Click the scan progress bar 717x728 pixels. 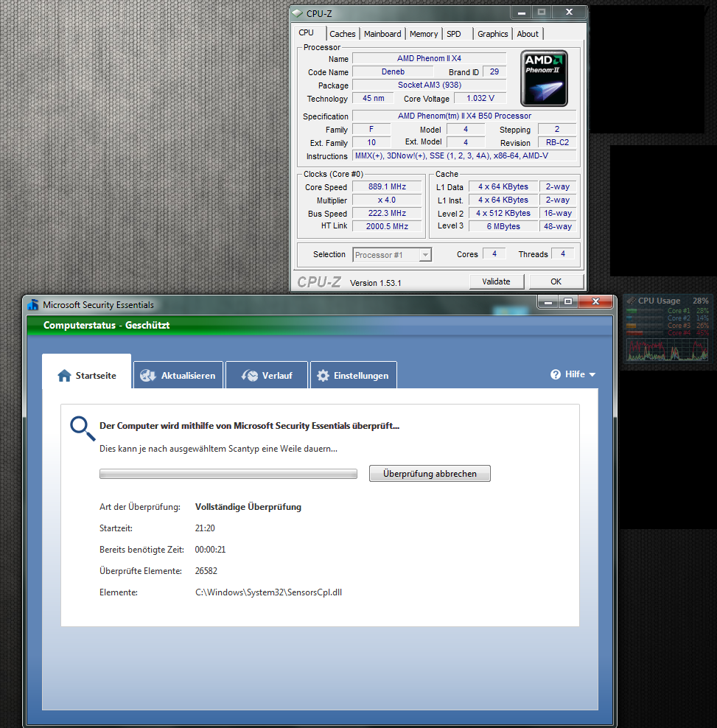tap(228, 474)
